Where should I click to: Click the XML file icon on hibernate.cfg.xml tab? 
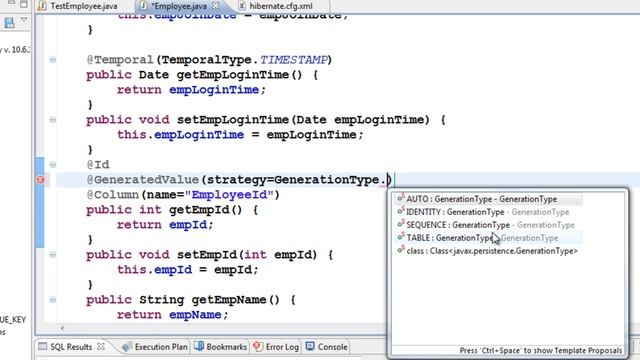(242, 6)
